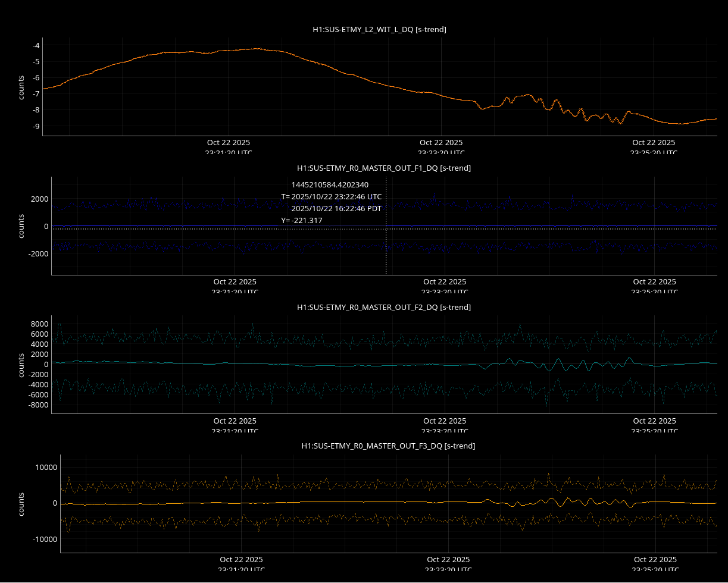Click the -2000 y-axis tick on F1 plot
Image resolution: width=728 pixels, height=583 pixels.
[38, 253]
